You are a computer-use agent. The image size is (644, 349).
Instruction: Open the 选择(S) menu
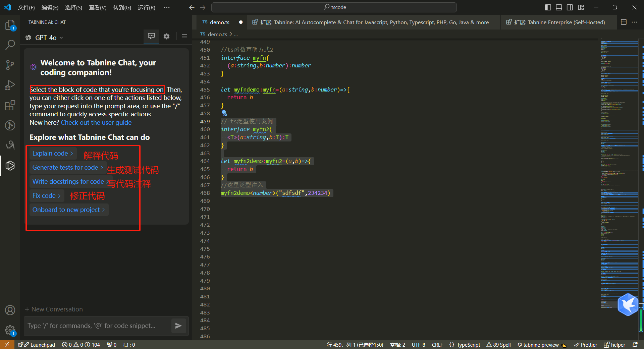(x=73, y=7)
